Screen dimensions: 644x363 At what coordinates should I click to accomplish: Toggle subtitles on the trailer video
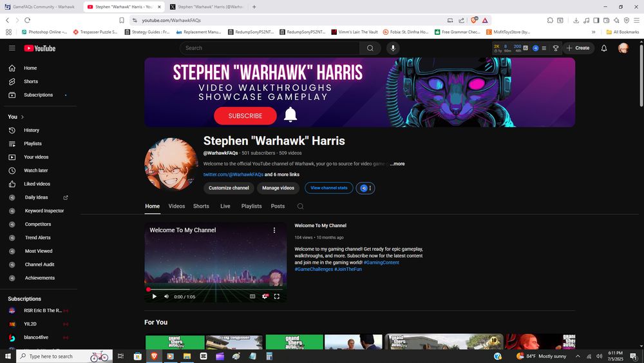tap(252, 297)
